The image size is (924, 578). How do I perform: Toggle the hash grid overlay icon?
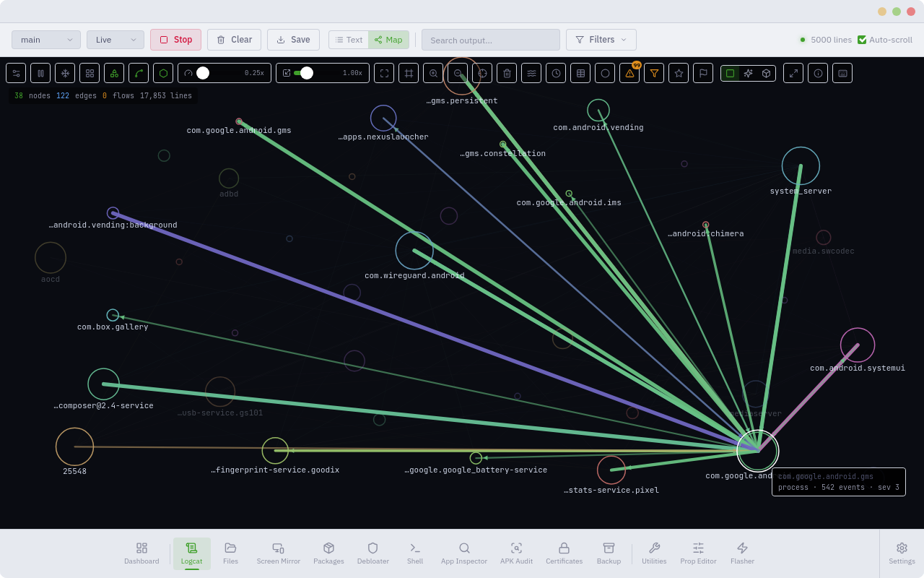409,73
